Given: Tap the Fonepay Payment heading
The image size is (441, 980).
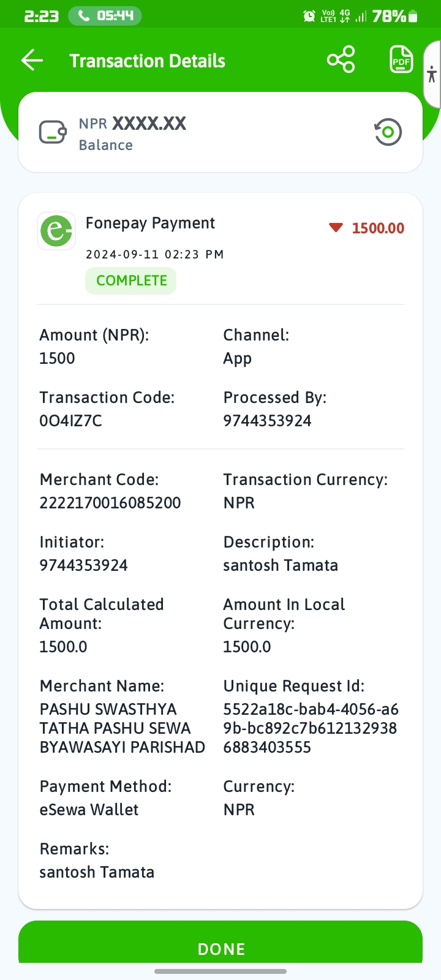Looking at the screenshot, I should 150,224.
